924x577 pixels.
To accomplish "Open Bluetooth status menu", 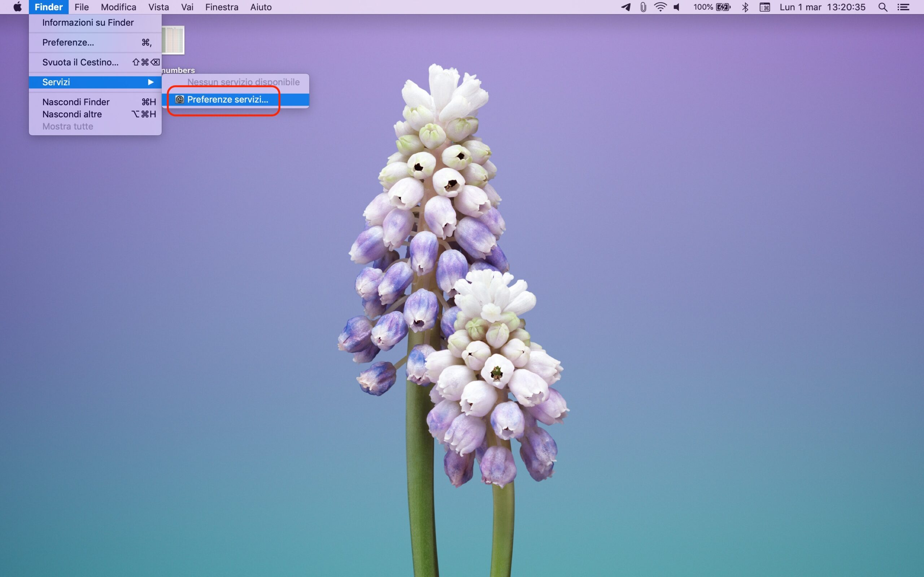I will pos(745,7).
